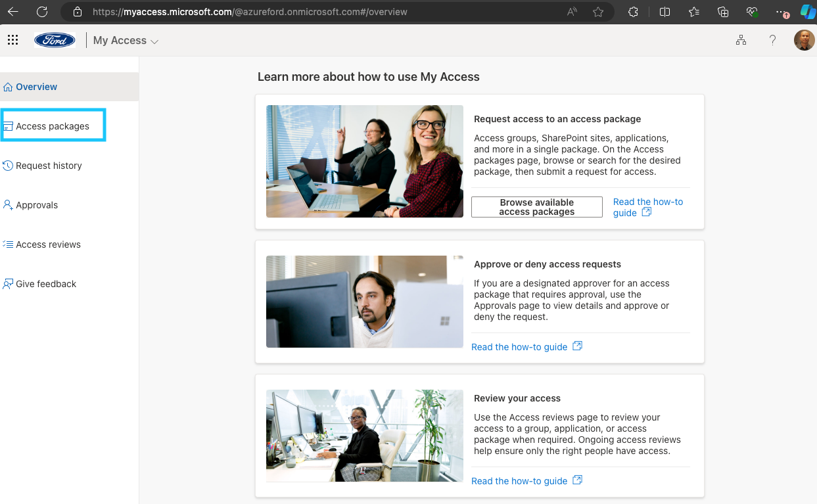Click Browse available access packages button
Screen dimensions: 817x504
[x=537, y=207]
